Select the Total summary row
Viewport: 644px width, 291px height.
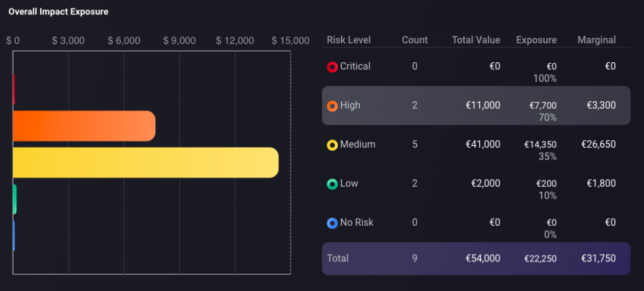[x=476, y=258]
